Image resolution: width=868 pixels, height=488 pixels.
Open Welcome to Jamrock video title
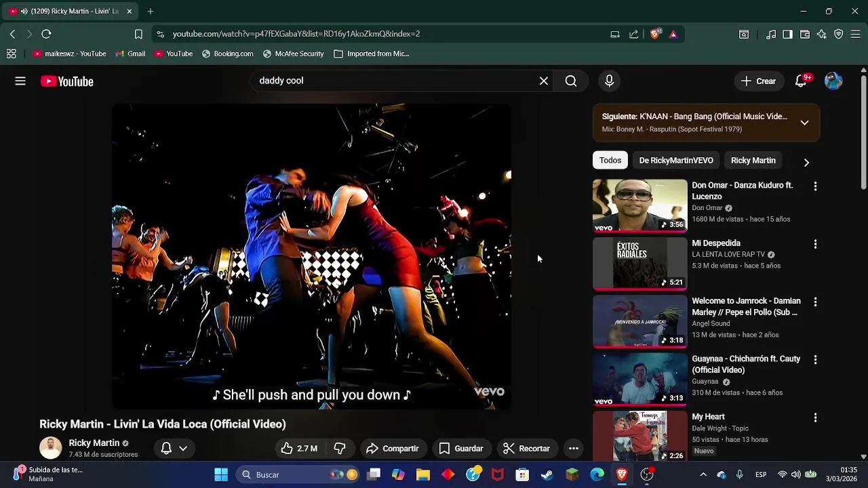tap(746, 306)
